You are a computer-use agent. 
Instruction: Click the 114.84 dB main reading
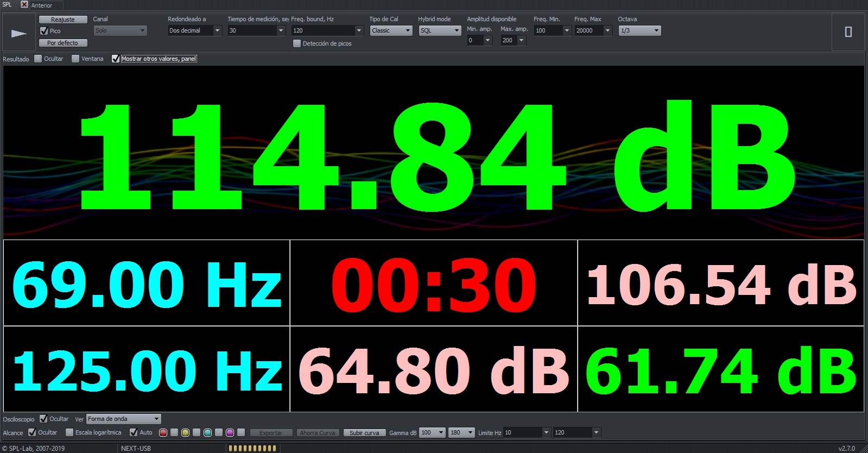tap(437, 156)
